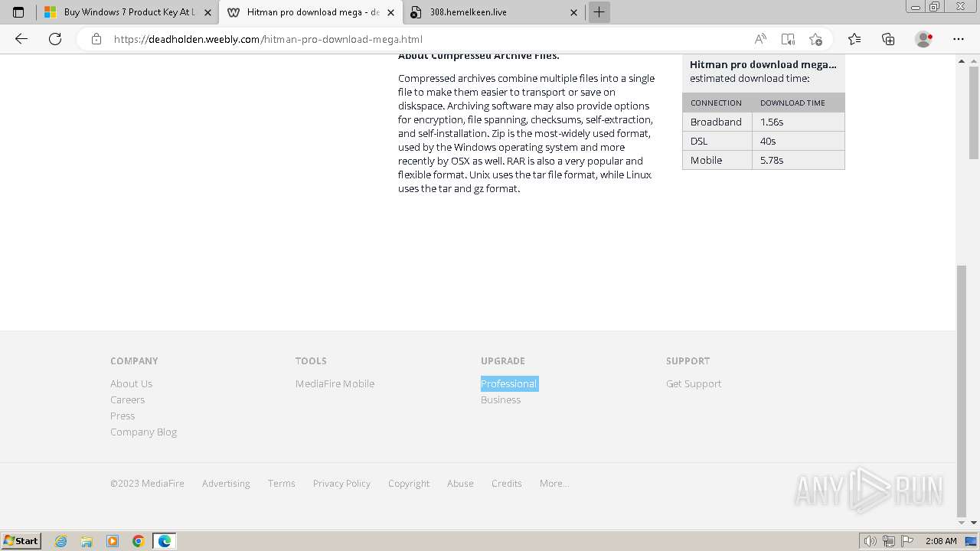The height and width of the screenshot is (551, 980).
Task: Click the 1.56s download time value
Action: point(772,122)
